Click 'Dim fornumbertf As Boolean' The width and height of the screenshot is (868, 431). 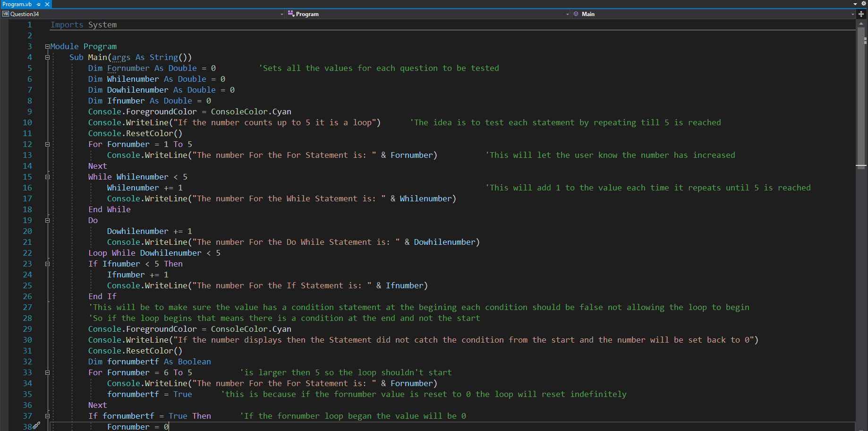(150, 362)
